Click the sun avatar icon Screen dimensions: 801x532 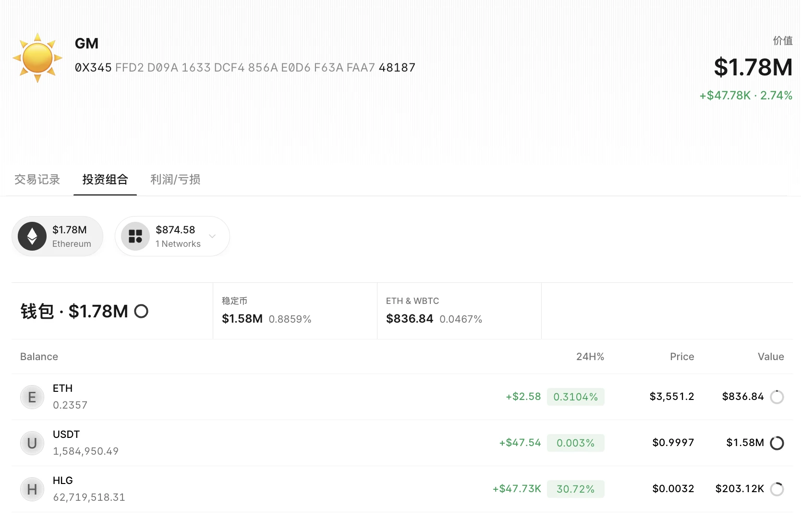[x=37, y=58]
